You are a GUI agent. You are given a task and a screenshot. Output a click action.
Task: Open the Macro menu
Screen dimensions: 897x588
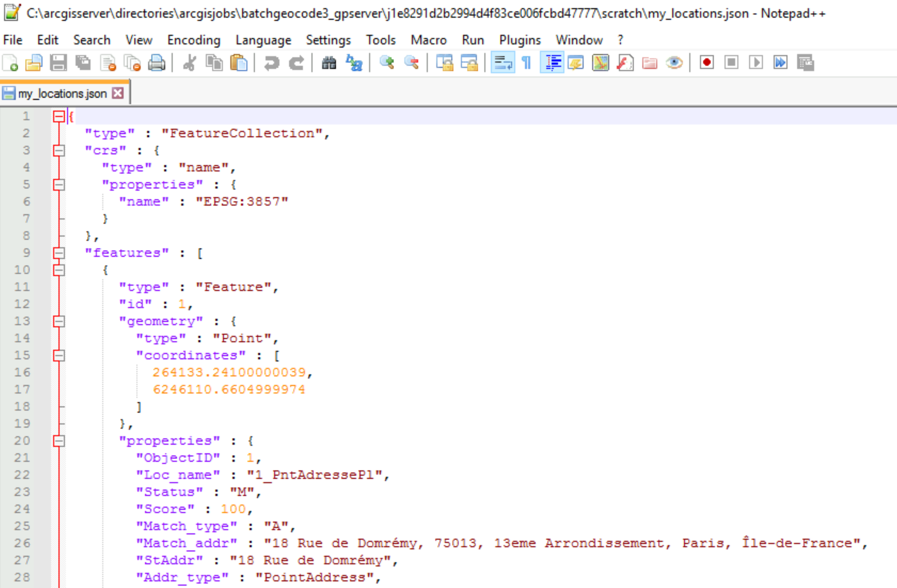point(429,40)
